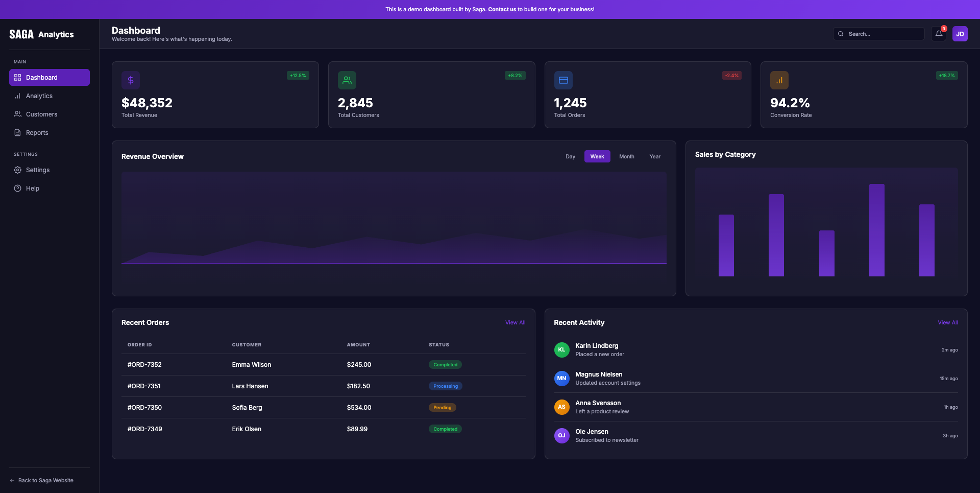View All recent orders

[514, 322]
